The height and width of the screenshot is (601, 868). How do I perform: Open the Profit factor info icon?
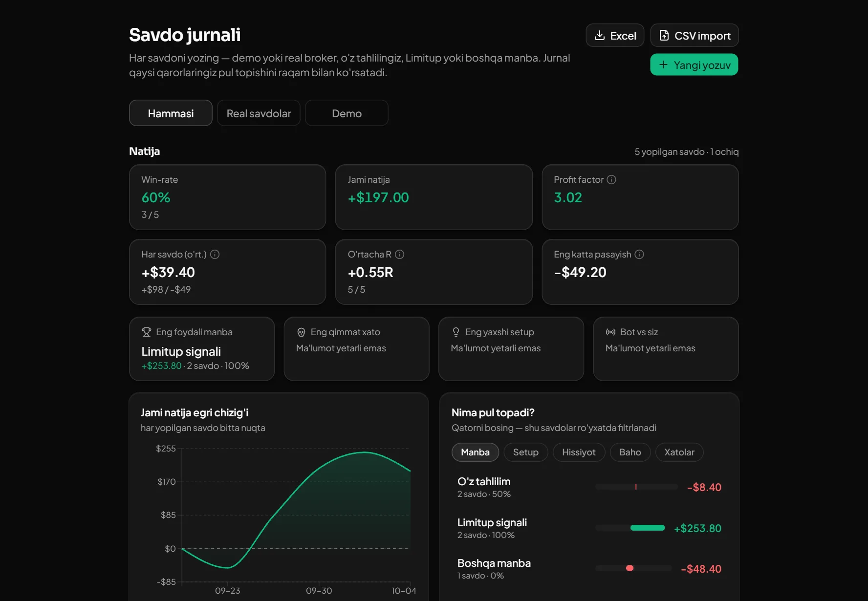point(611,179)
